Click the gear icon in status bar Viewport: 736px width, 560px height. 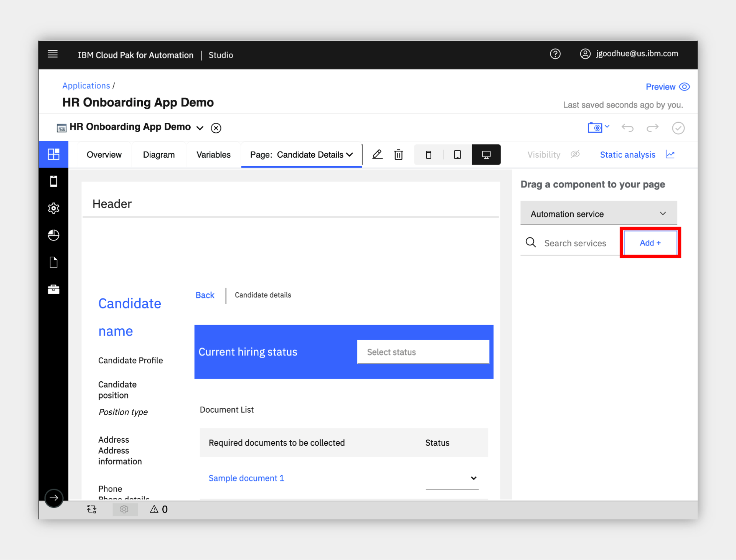tap(124, 509)
